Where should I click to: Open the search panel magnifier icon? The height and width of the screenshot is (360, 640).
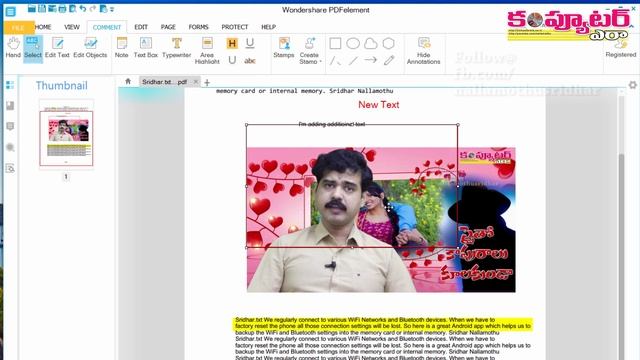10,147
